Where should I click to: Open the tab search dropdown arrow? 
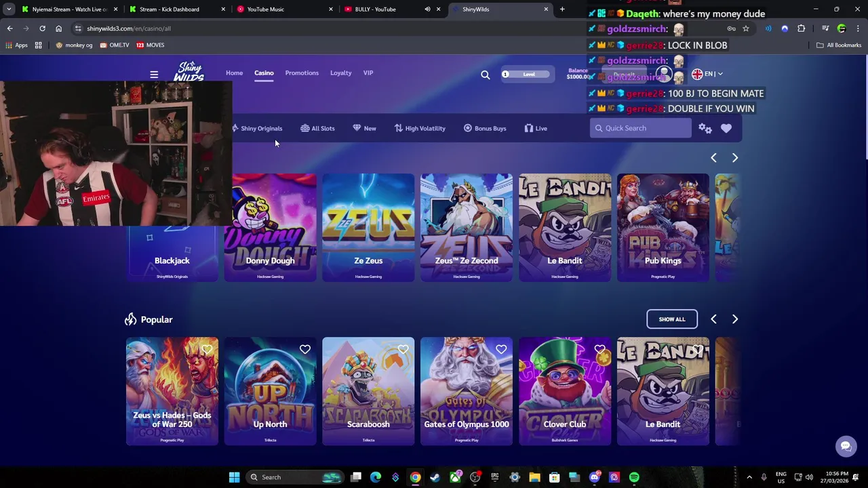(9, 9)
